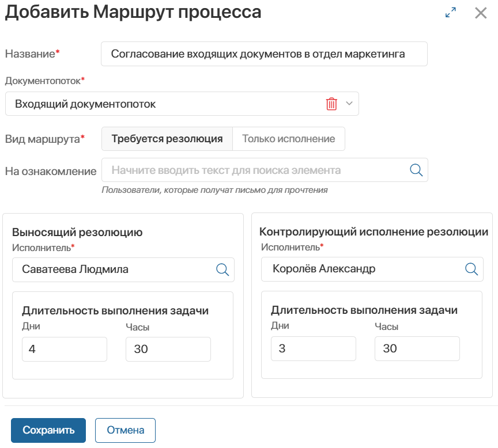This screenshot has width=498, height=448.
Task: Click Дни field under «Выносящий резолюцию»
Action: click(64, 348)
